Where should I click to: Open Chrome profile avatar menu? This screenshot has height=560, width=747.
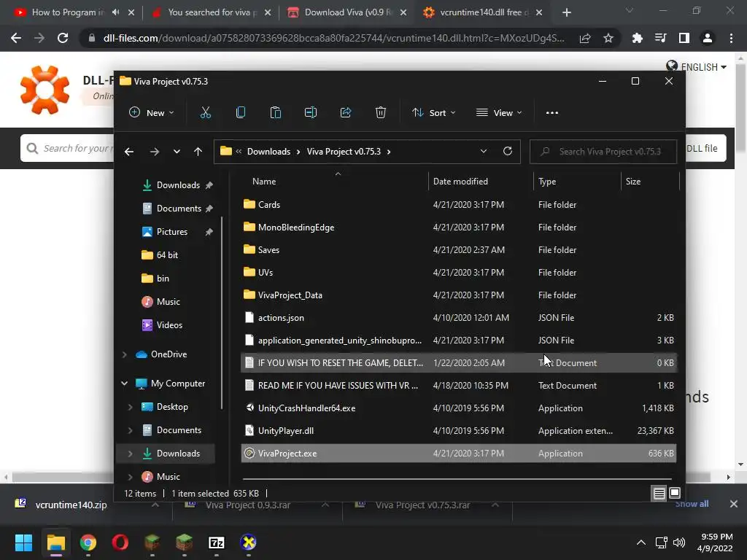click(708, 38)
